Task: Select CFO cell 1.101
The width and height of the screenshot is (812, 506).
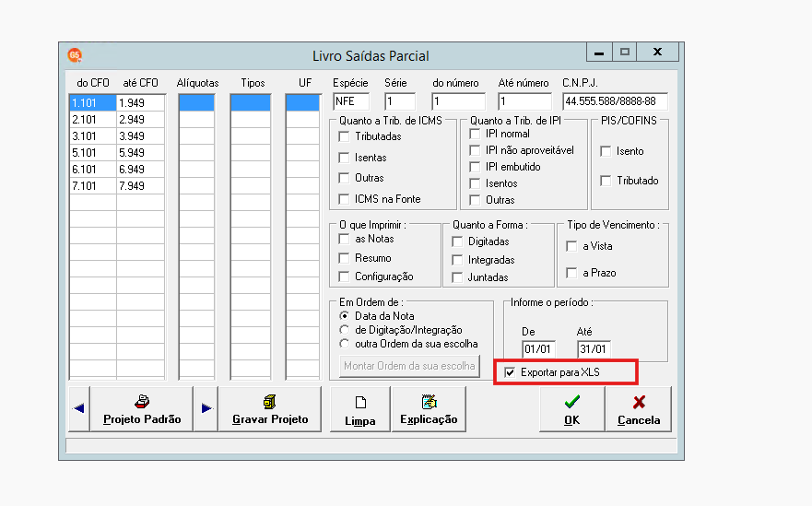Action: pyautogui.click(x=93, y=102)
